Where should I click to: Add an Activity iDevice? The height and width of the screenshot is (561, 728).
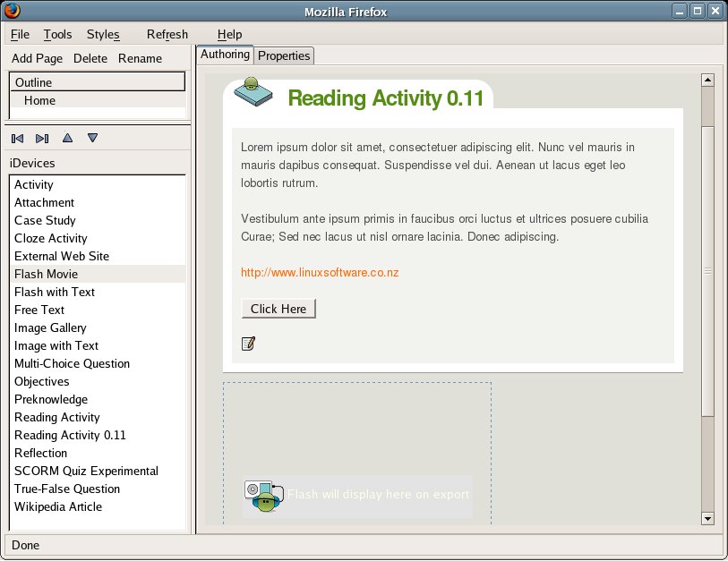click(x=97, y=184)
